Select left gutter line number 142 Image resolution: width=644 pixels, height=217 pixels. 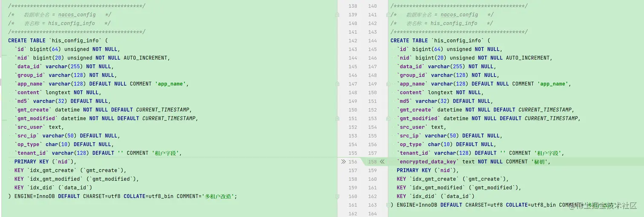[x=353, y=41]
